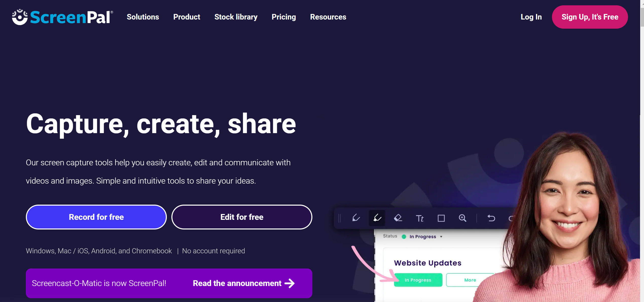
Task: Open the Solutions navigation menu
Action: pos(143,17)
